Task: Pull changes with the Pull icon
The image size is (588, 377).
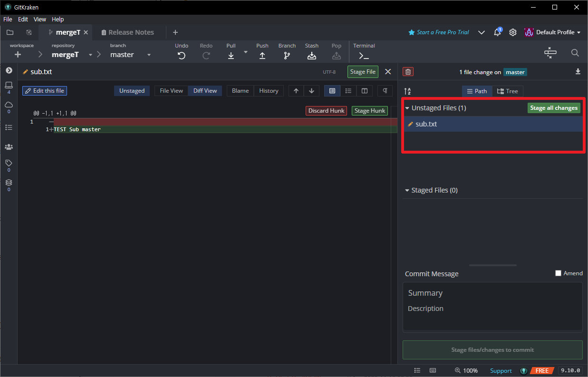Action: click(231, 55)
